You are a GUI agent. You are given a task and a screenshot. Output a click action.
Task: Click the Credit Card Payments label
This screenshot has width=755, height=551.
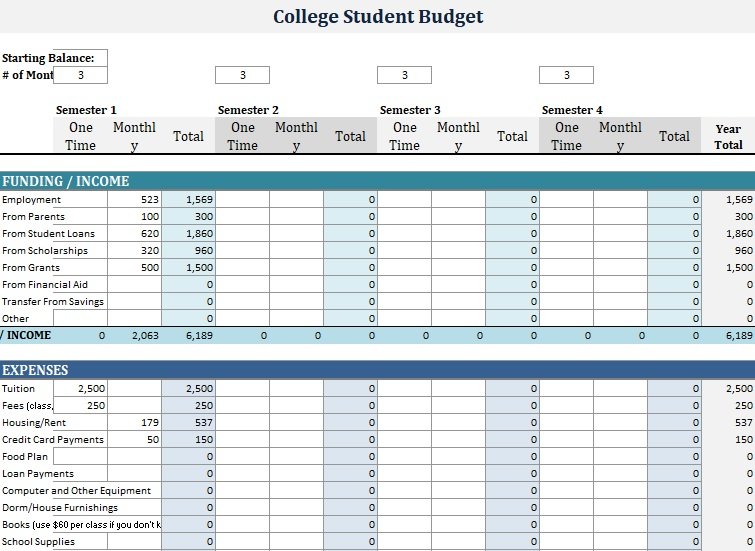52,440
